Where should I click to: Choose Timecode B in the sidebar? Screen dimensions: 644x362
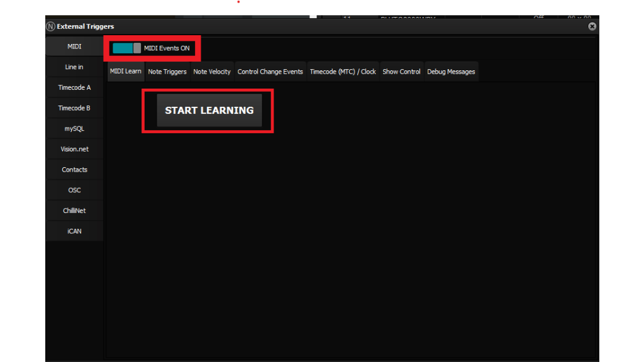tap(74, 108)
